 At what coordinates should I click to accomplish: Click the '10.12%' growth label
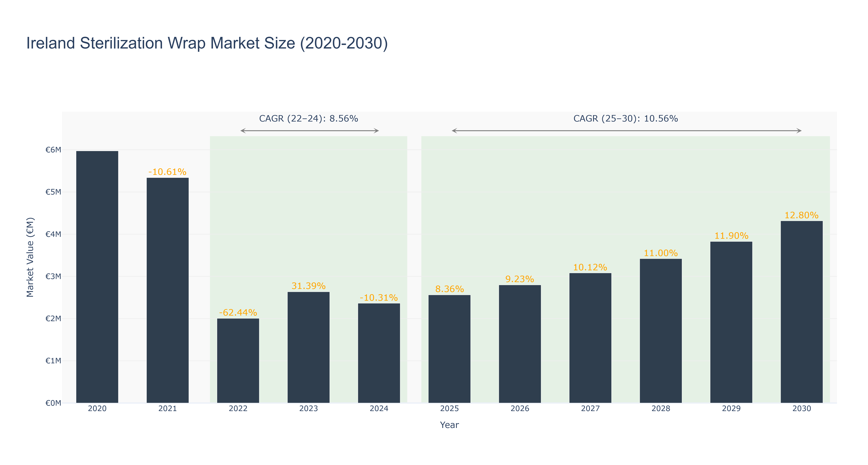click(590, 267)
